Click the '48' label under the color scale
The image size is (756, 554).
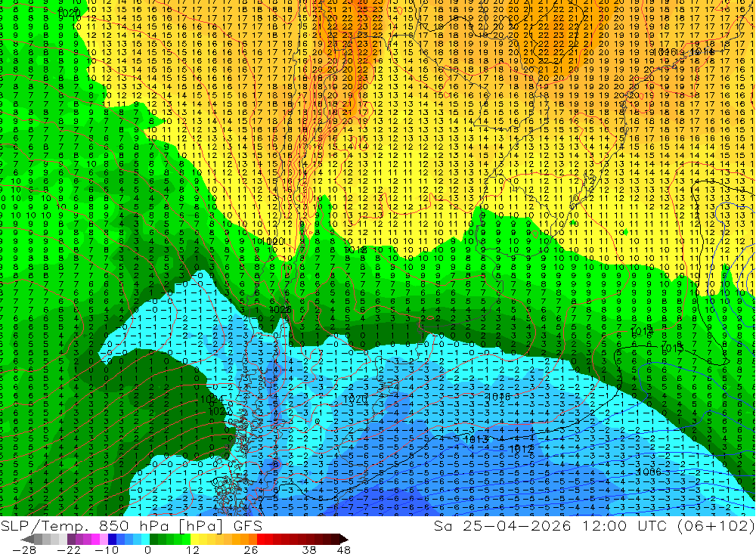click(344, 549)
